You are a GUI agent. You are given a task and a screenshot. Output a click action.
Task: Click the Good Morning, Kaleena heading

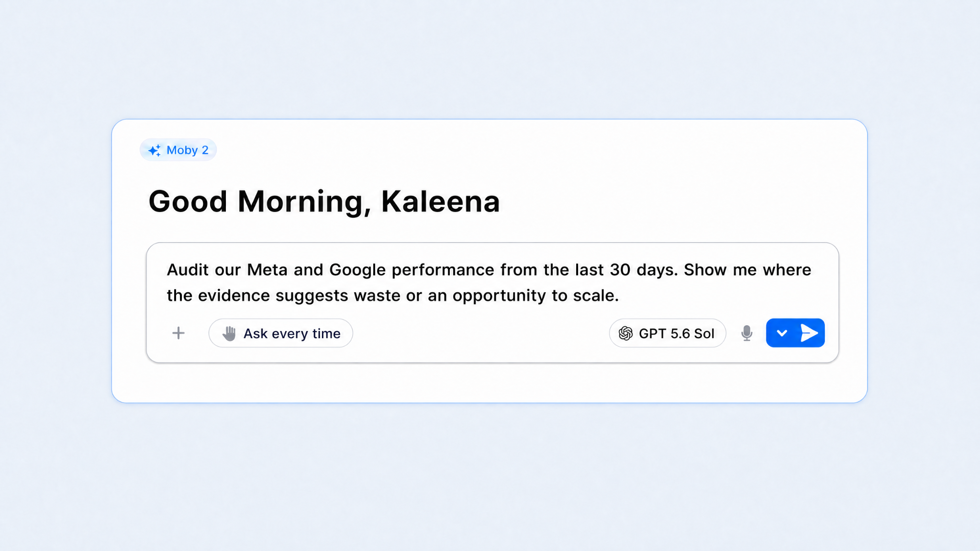[x=324, y=201]
